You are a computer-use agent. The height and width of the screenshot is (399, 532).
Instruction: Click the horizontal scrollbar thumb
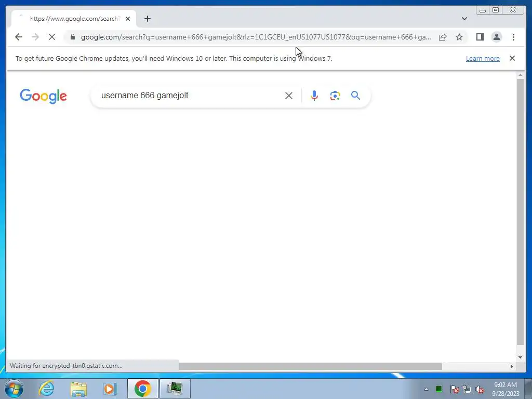pos(310,366)
